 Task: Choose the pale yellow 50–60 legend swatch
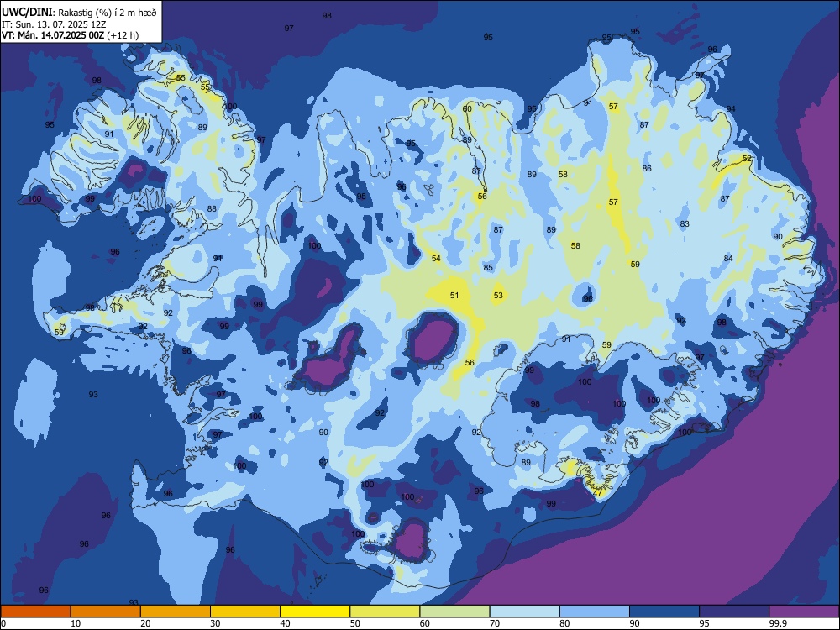tap(385, 612)
